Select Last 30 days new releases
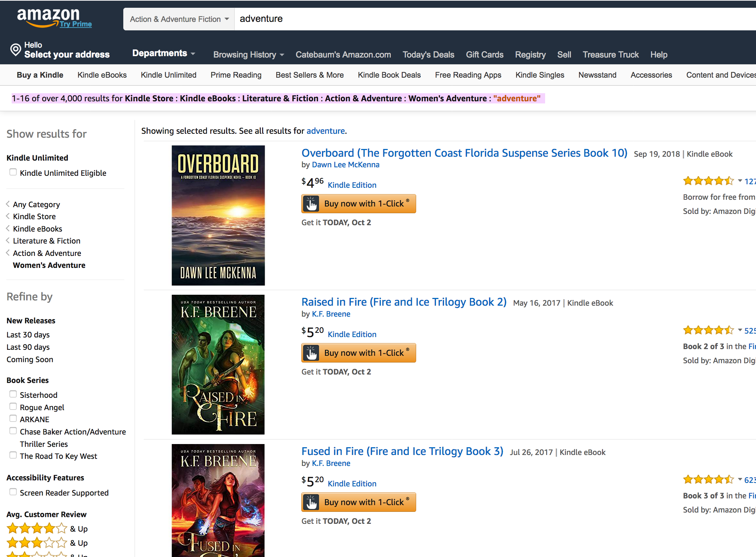 (28, 335)
